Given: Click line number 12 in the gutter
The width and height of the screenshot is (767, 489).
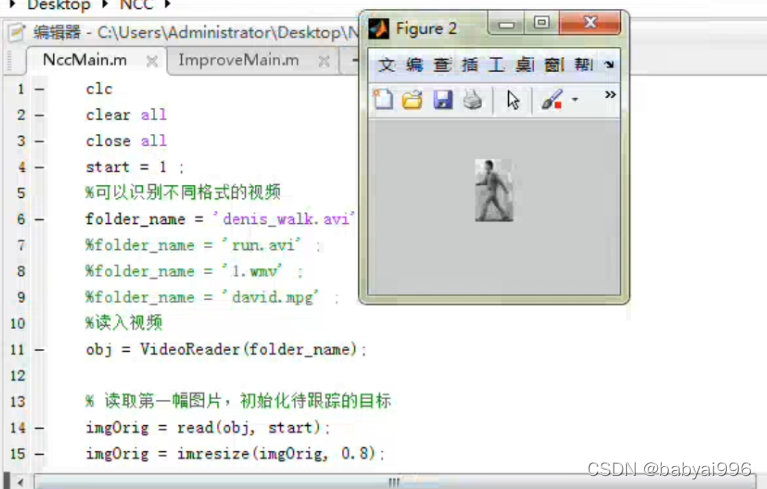Looking at the screenshot, I should coord(18,376).
